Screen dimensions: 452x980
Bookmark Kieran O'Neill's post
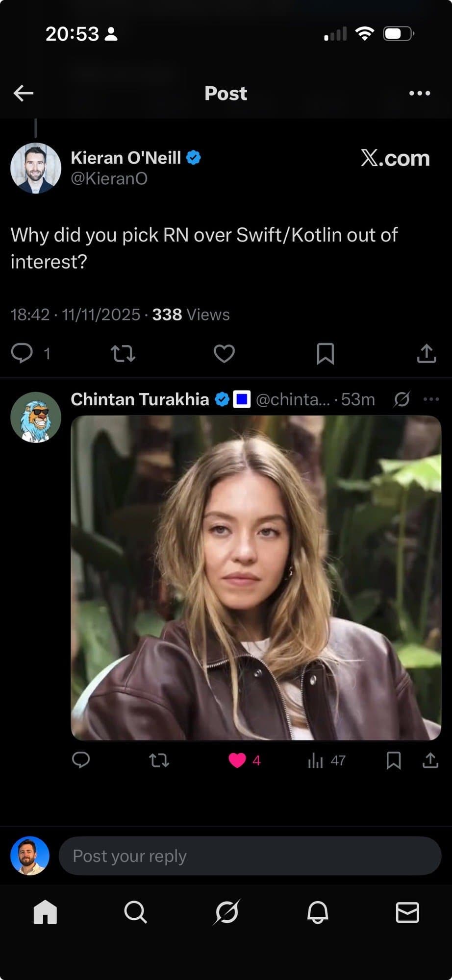click(x=325, y=353)
